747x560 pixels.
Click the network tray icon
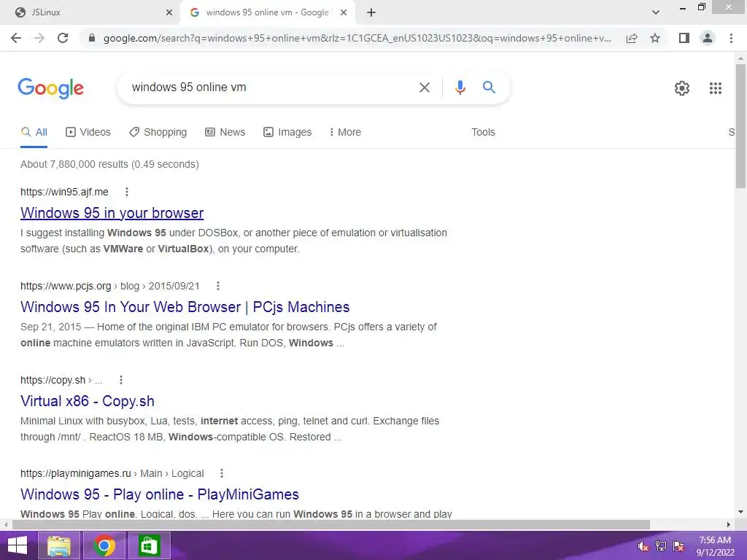(x=661, y=546)
